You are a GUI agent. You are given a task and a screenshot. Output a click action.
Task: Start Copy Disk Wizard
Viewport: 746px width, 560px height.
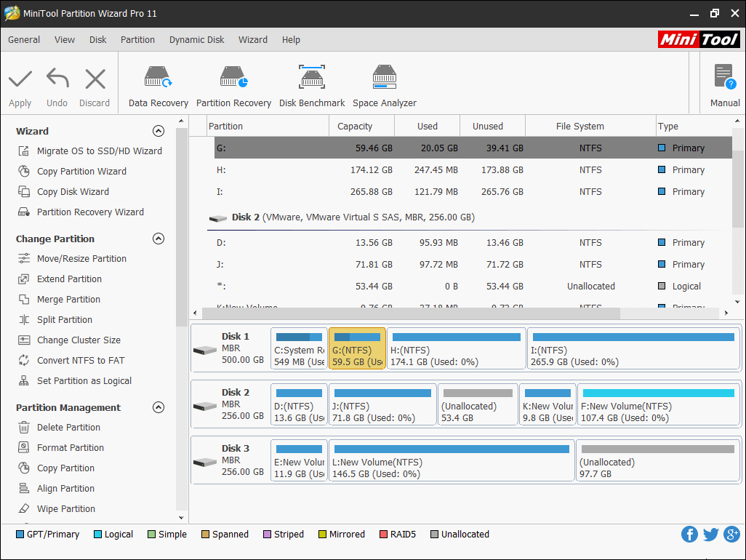64,192
